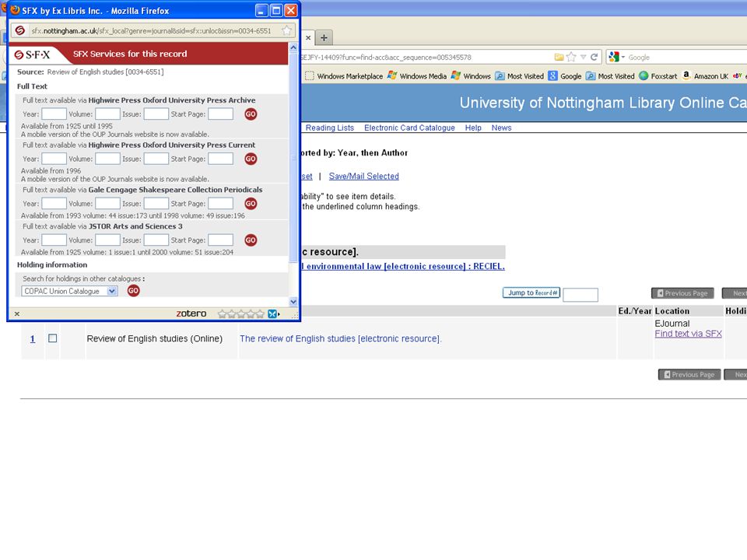Reload the catalogue page
This screenshot has height=560, width=747.
click(594, 57)
